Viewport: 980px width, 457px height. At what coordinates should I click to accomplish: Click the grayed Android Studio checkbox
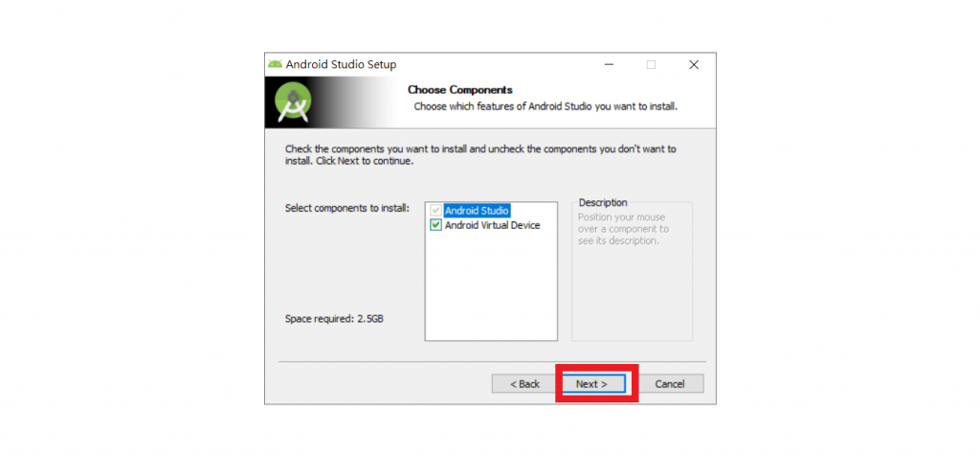coord(436,211)
